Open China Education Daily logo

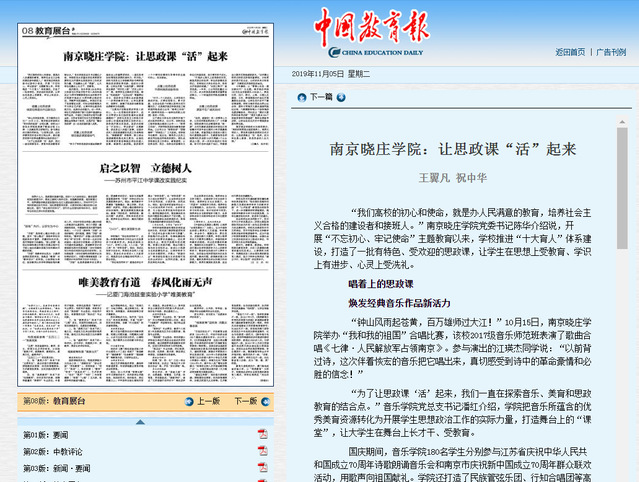372,32
